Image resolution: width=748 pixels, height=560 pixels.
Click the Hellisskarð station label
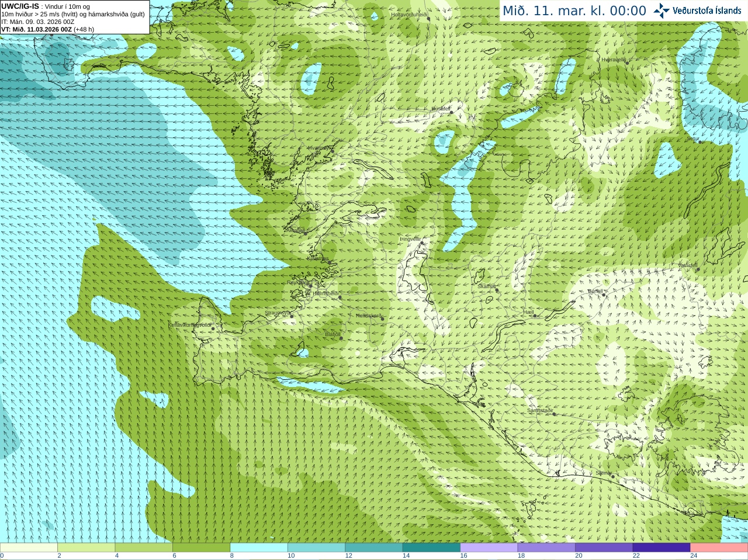(368, 316)
